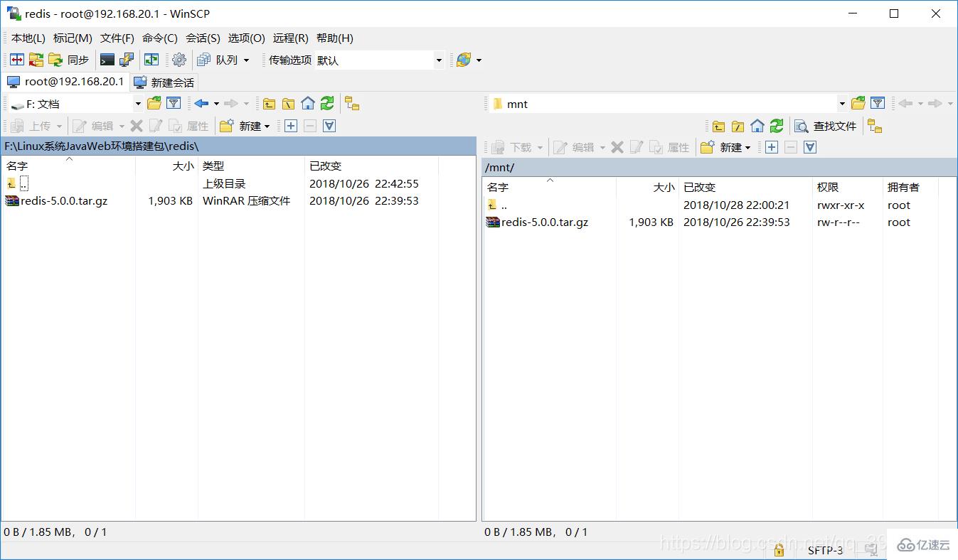Sort local panel by 已改变 column
This screenshot has width=958, height=560.
pos(371,166)
